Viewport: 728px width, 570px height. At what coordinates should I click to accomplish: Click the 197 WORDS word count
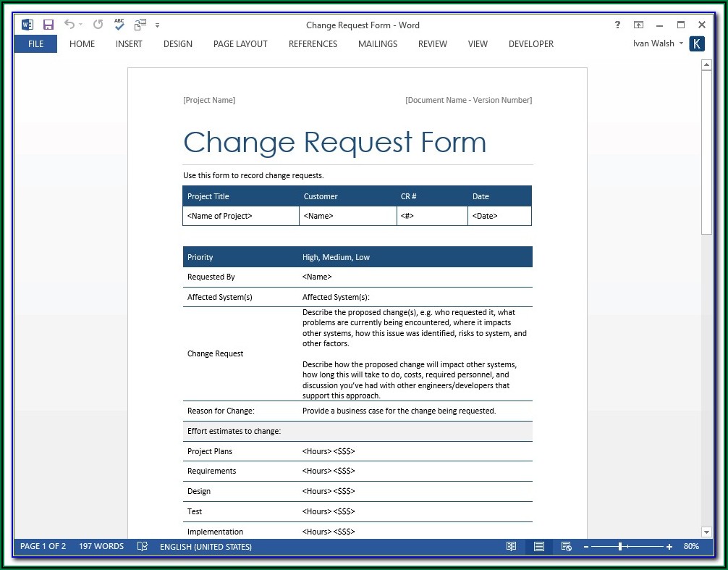(101, 547)
